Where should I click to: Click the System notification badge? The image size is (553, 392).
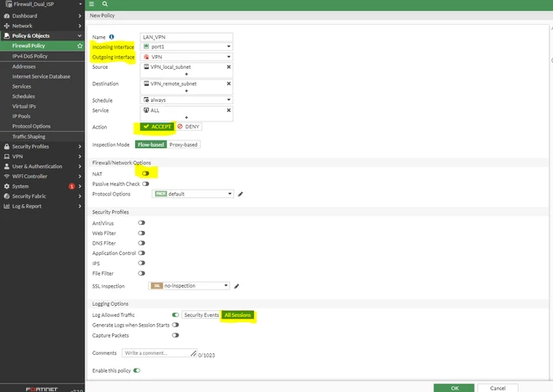(71, 186)
